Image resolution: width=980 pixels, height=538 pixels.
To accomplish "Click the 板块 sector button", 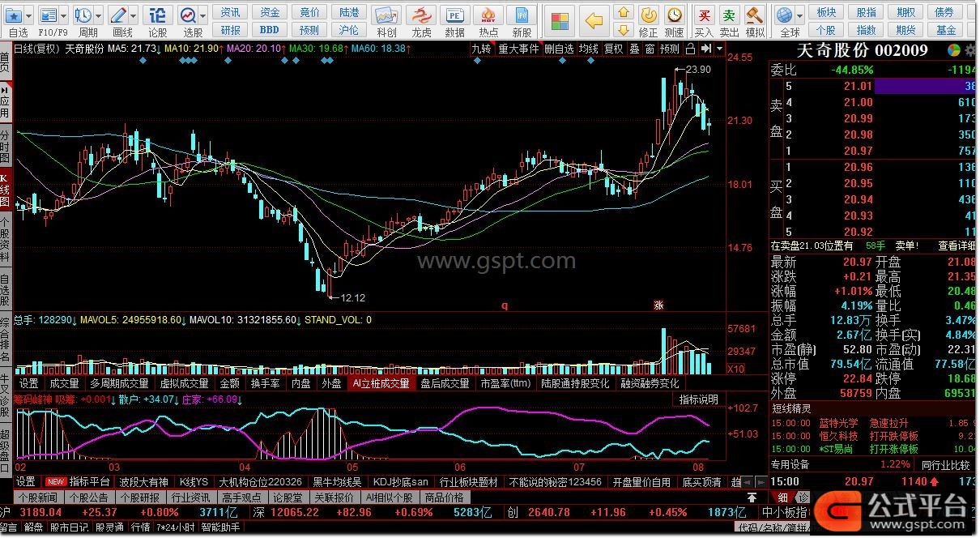I will 827,12.
